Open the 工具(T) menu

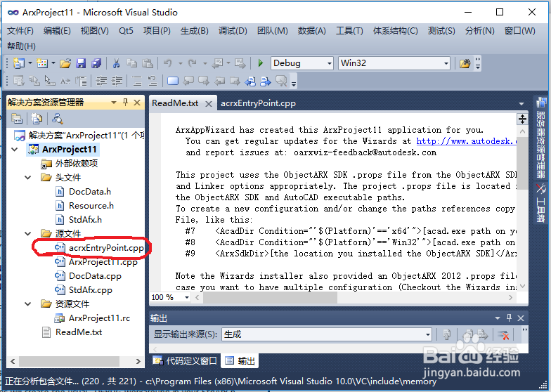(349, 31)
